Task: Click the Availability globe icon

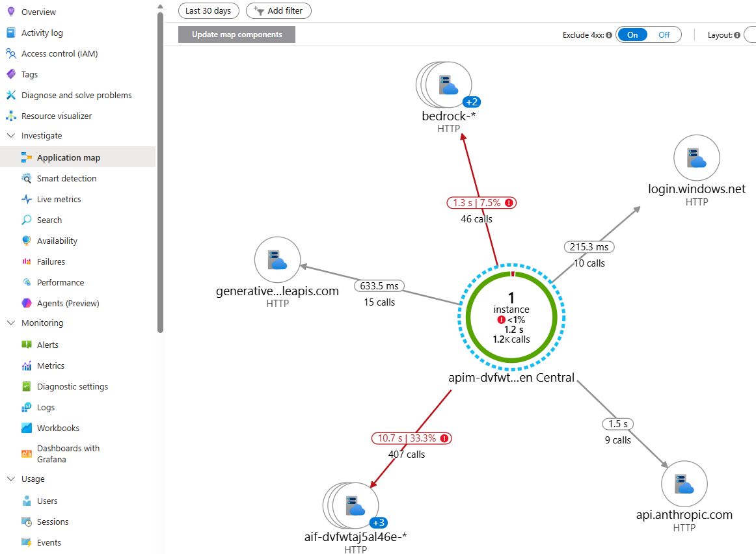Action: [x=27, y=241]
